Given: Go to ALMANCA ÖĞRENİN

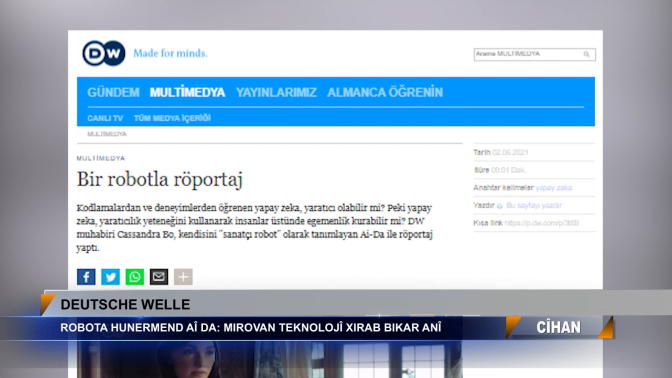Looking at the screenshot, I should click(x=385, y=92).
